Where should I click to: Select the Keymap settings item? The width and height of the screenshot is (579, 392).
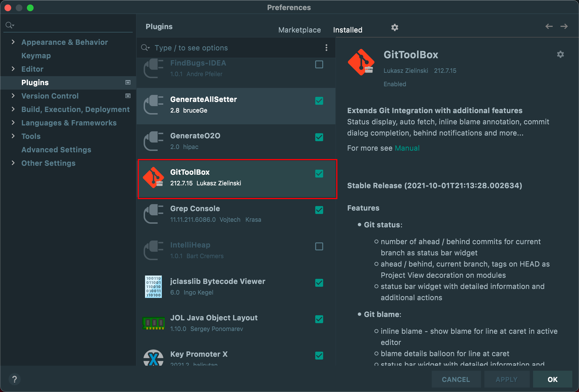tap(36, 55)
